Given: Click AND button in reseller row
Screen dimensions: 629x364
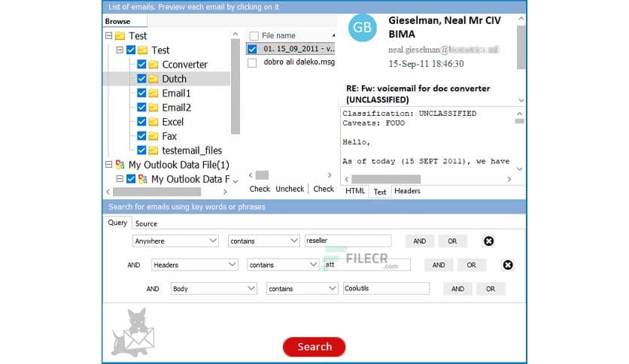Looking at the screenshot, I should 420,241.
